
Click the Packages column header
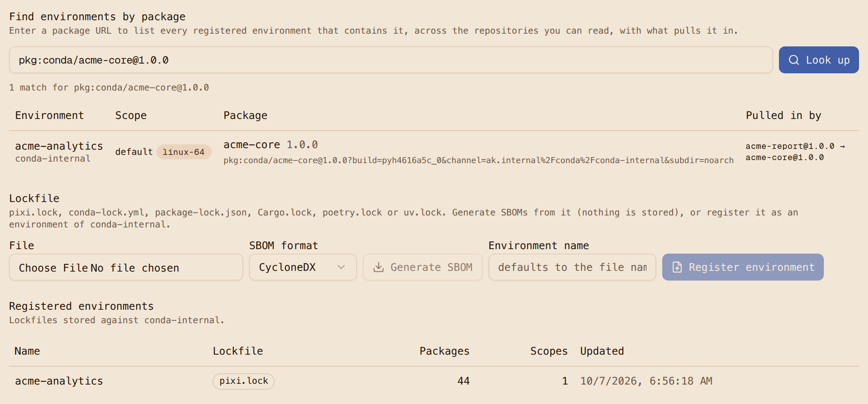click(x=444, y=351)
